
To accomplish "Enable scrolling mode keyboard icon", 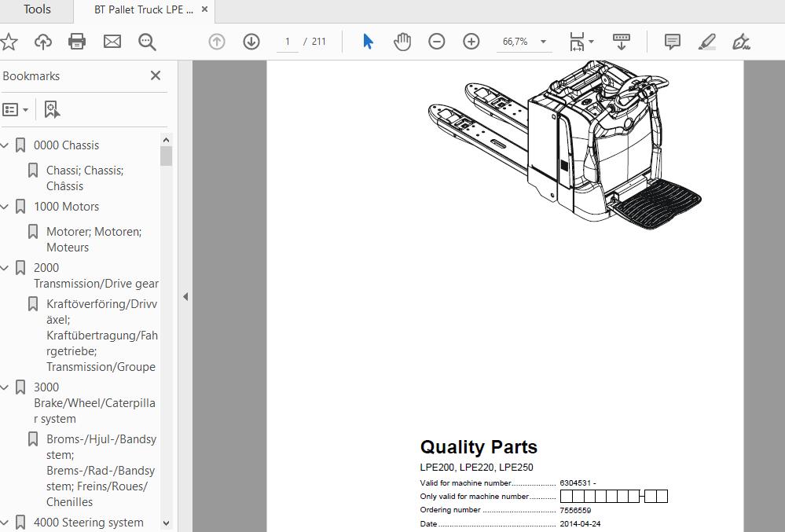I will 622,42.
